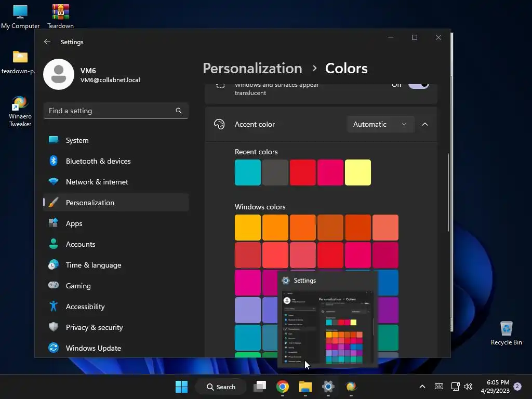
Task: Open the Apps settings category
Action: coord(116,223)
